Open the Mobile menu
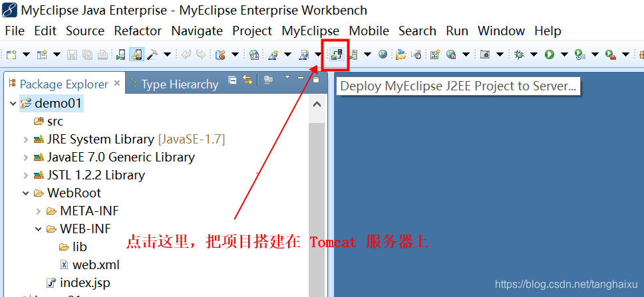This screenshot has height=297, width=644. 369,31
